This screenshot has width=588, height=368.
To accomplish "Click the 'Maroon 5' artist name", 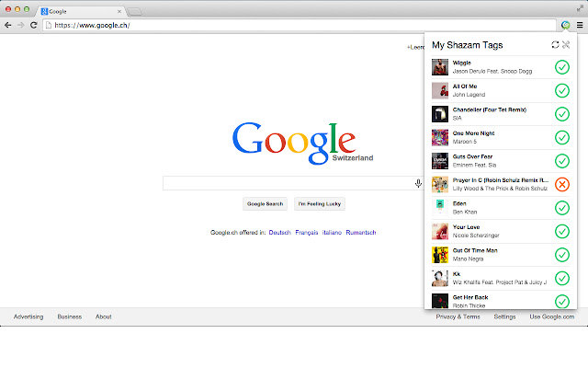I will (x=465, y=142).
